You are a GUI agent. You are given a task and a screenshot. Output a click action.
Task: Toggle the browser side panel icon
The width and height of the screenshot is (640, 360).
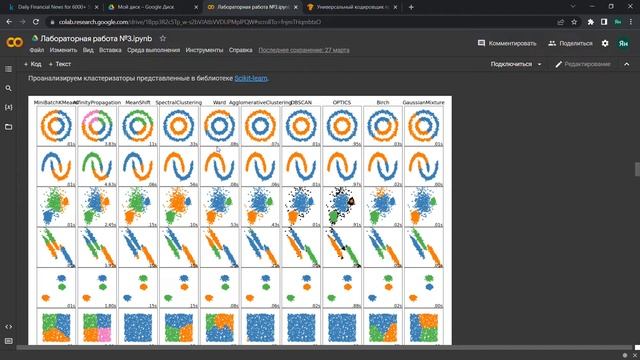[604, 22]
